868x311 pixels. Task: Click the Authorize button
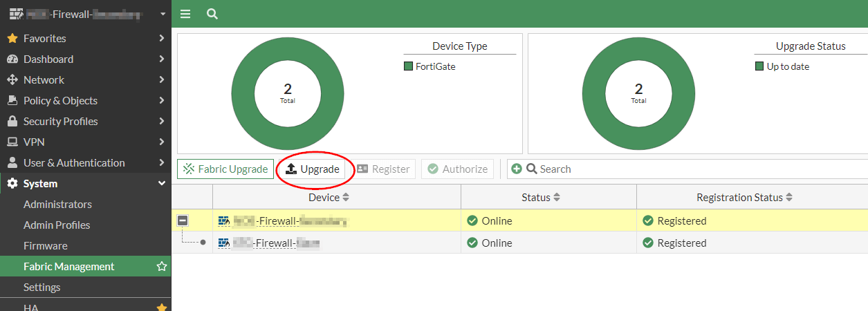pyautogui.click(x=457, y=169)
